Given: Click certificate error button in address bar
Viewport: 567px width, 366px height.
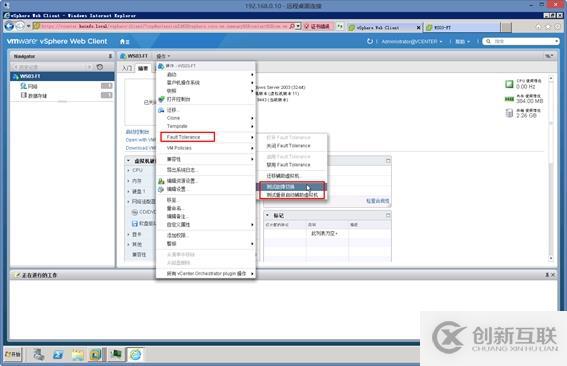Looking at the screenshot, I should click(x=317, y=27).
